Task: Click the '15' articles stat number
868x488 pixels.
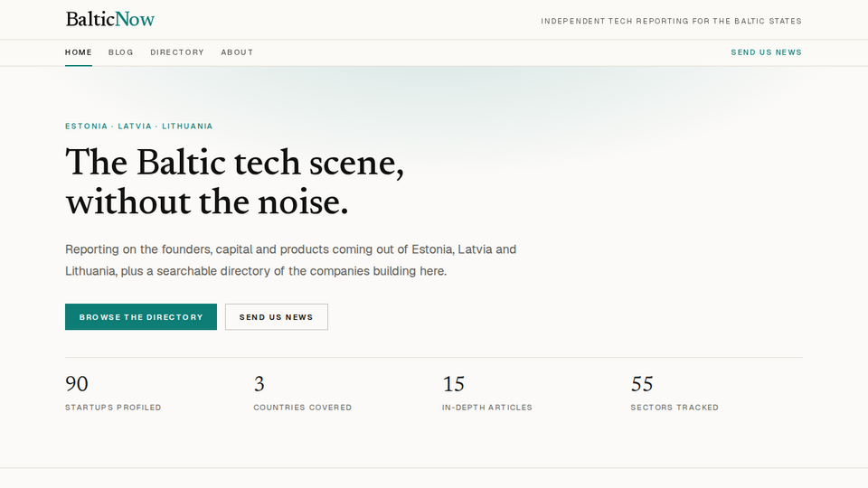Action: tap(453, 384)
